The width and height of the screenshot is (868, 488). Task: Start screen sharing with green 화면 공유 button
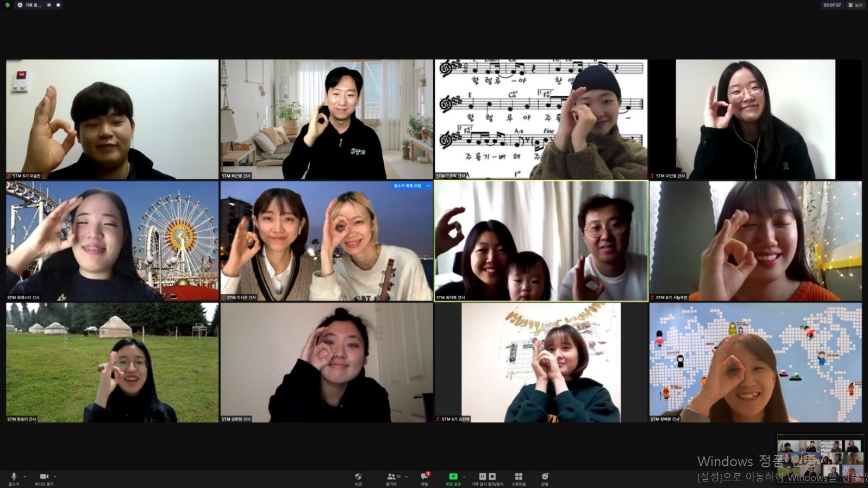[x=453, y=479]
